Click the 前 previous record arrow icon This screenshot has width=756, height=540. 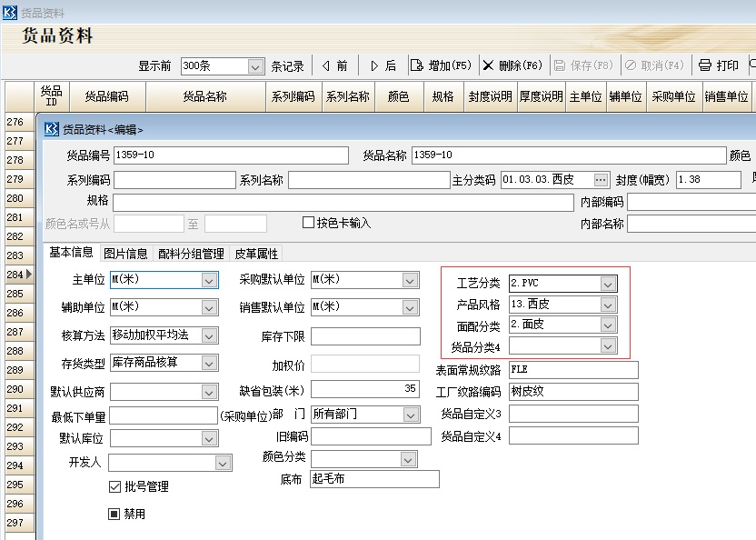327,65
